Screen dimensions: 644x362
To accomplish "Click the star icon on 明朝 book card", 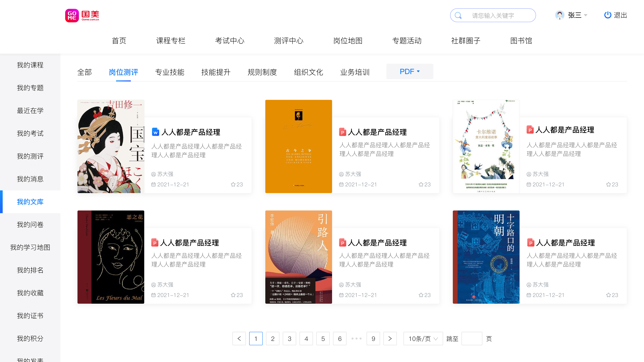I will [608, 295].
